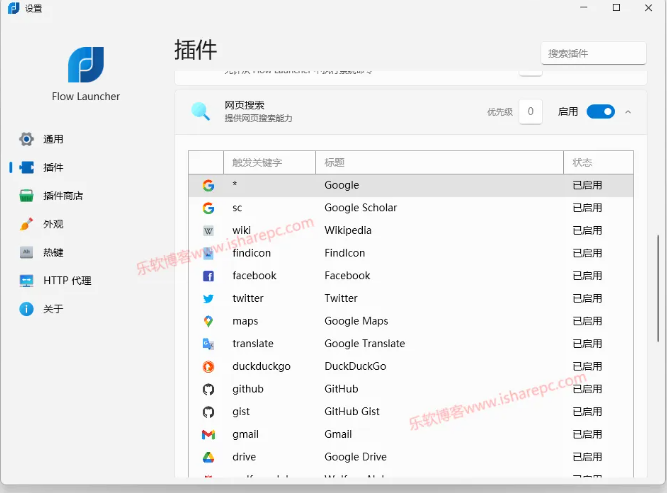This screenshot has width=667, height=498.
Task: Click the GitHub icon in gist row
Action: pyautogui.click(x=208, y=412)
